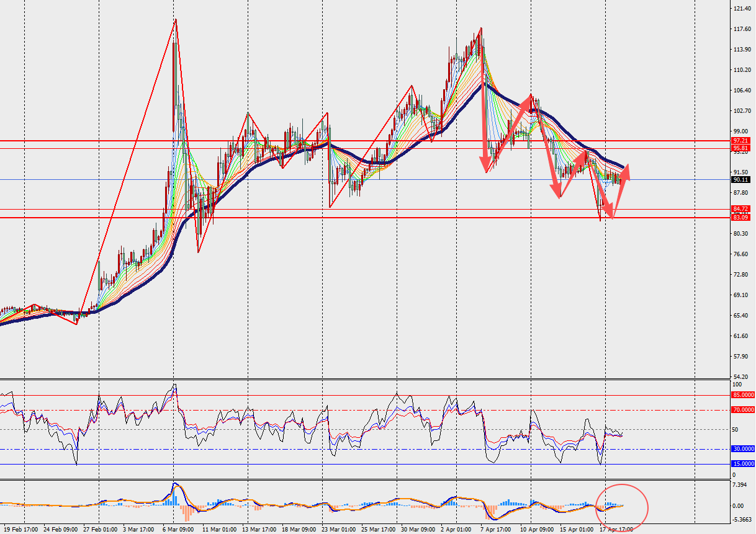756x534 pixels.
Task: Click the 99.00 price axis label
Action: tap(740, 131)
